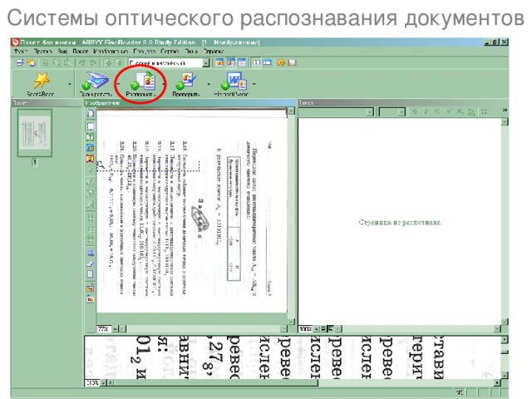Select the table block tool icon
This screenshot has height=399, width=532.
click(x=91, y=148)
